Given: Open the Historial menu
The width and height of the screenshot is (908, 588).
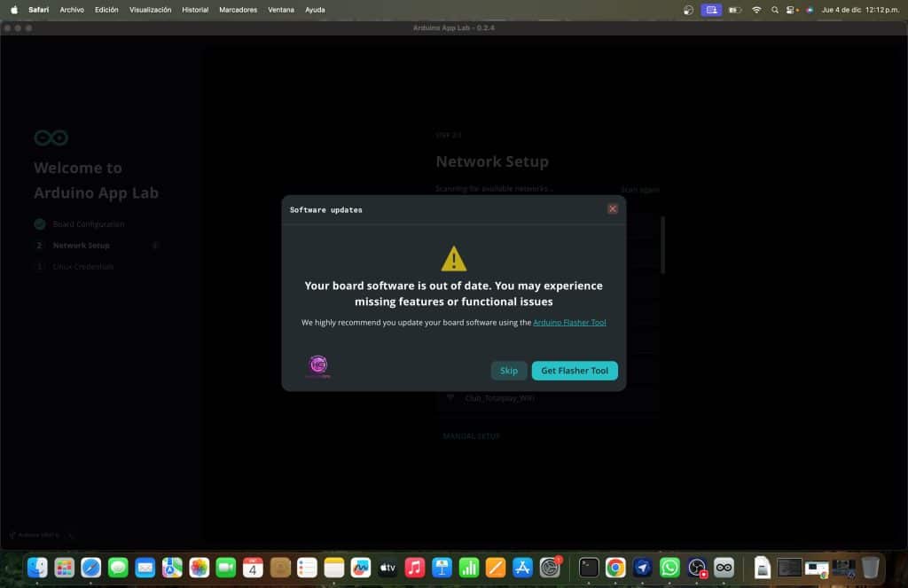Looking at the screenshot, I should [195, 10].
